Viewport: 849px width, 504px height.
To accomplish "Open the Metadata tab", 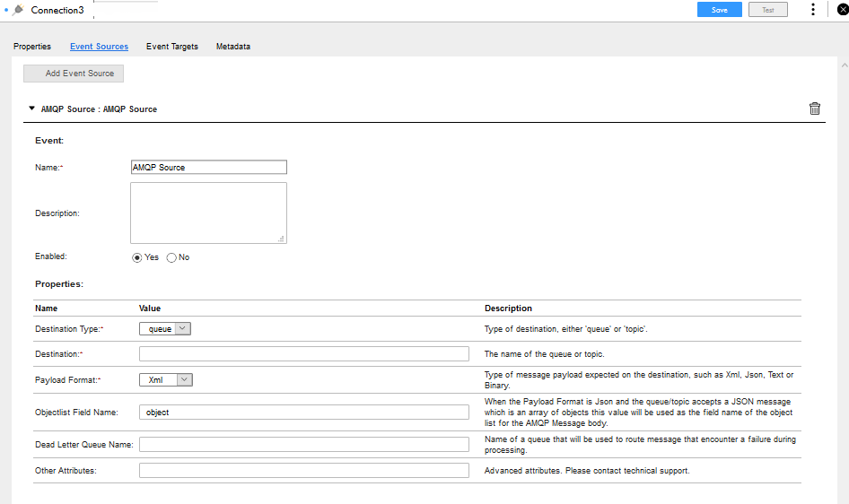I will click(x=233, y=47).
